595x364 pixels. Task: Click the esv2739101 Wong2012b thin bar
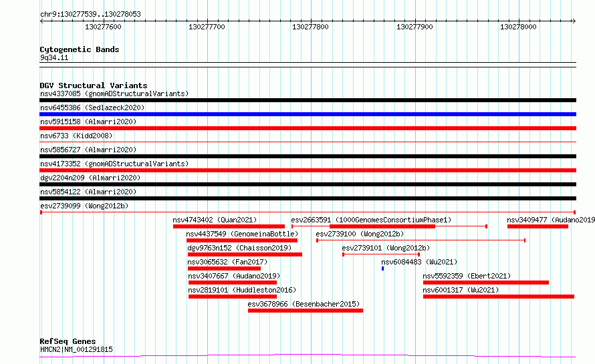coord(381,254)
